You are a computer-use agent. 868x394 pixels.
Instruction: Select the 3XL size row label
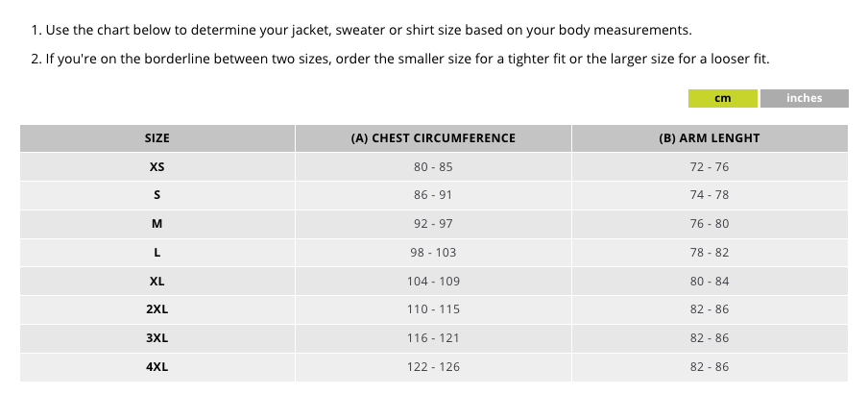tap(157, 338)
